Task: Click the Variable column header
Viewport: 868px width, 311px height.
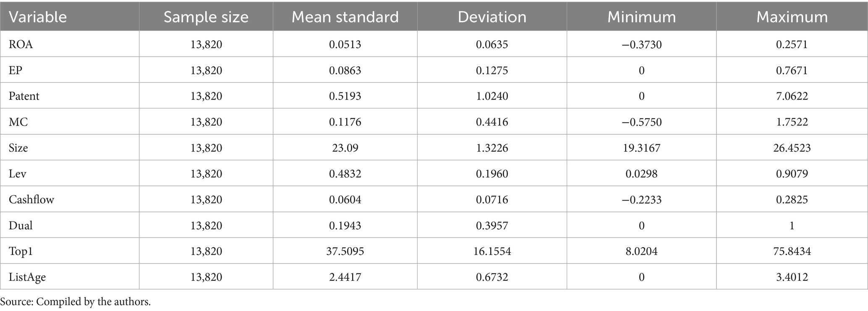Action: pyautogui.click(x=38, y=17)
